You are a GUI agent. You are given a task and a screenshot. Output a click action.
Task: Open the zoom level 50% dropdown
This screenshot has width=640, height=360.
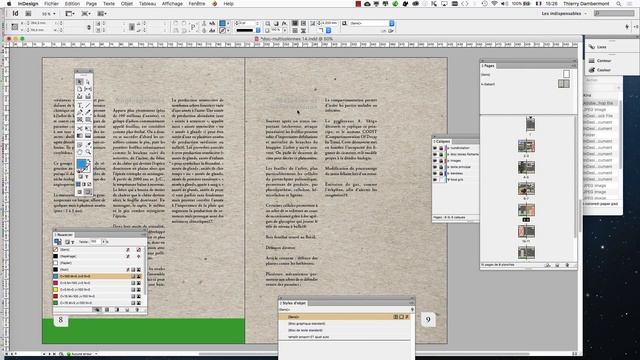(54, 13)
